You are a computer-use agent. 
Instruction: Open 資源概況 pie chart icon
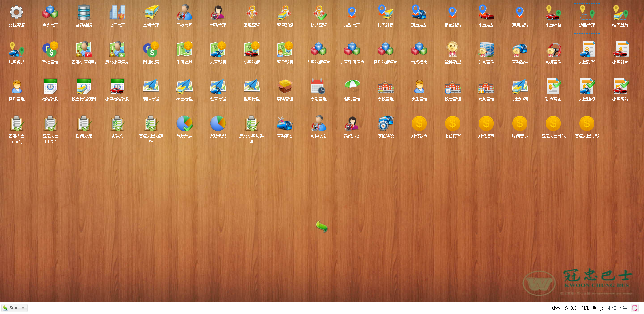(218, 124)
